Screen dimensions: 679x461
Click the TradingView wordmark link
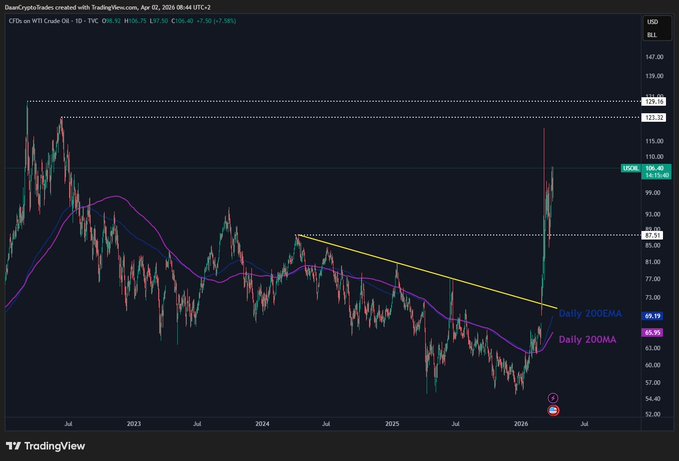coord(54,446)
